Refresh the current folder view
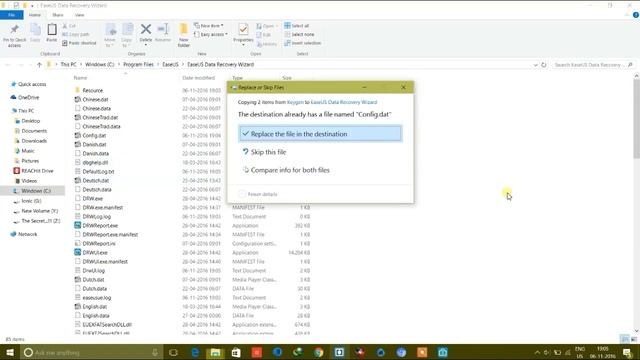 click(544, 65)
